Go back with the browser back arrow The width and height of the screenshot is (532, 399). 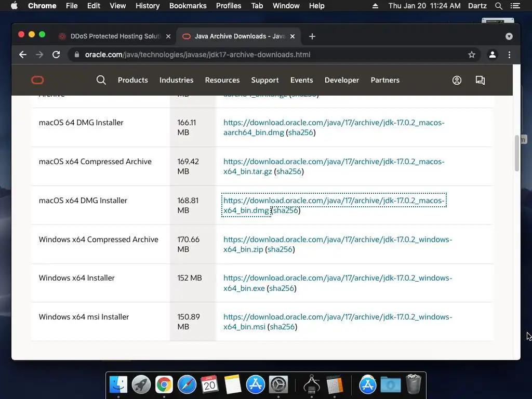tap(23, 55)
